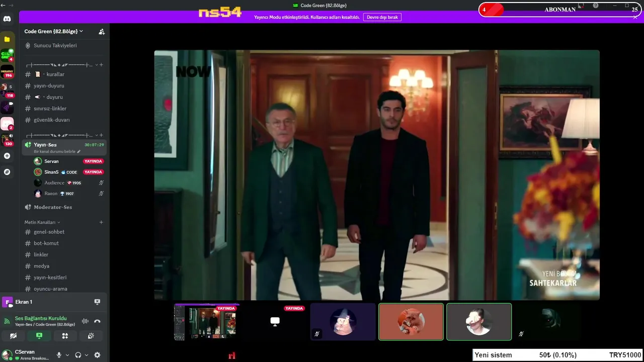Open the oyuncu-arama channel
The image size is (644, 362).
65,289
